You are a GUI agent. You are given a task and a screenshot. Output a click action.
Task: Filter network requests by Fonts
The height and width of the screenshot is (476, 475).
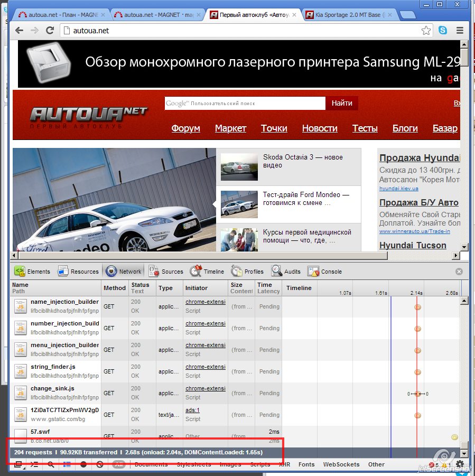306,464
